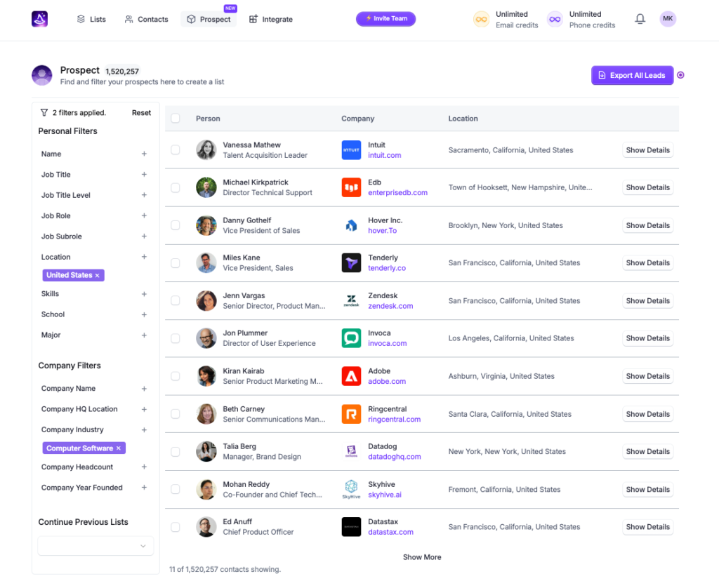Click Vanessa Mathew's profile photo
719x588 pixels.
[x=206, y=150]
